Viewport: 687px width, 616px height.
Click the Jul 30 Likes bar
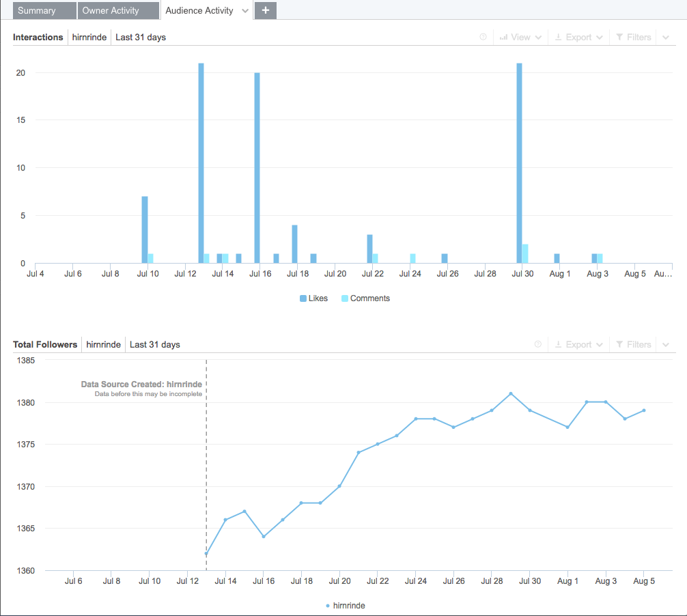pos(519,163)
